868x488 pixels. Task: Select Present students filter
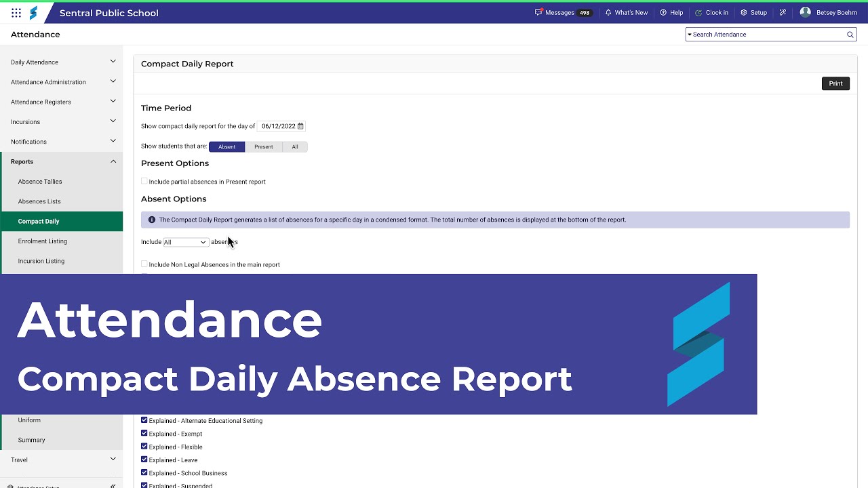pos(264,146)
